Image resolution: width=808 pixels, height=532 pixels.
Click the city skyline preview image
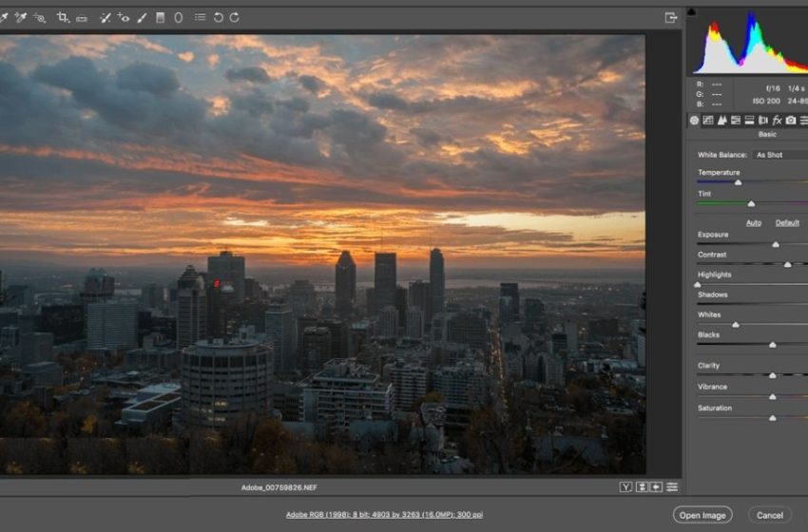(x=322, y=255)
